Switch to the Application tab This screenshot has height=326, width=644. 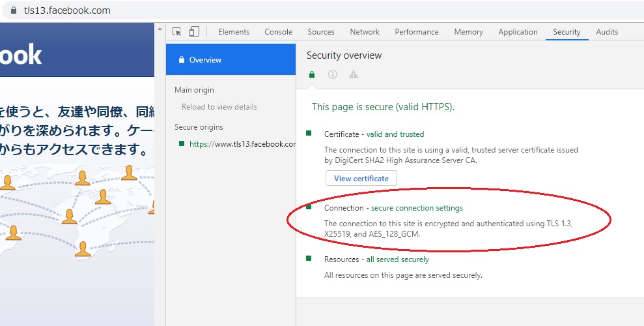point(518,32)
